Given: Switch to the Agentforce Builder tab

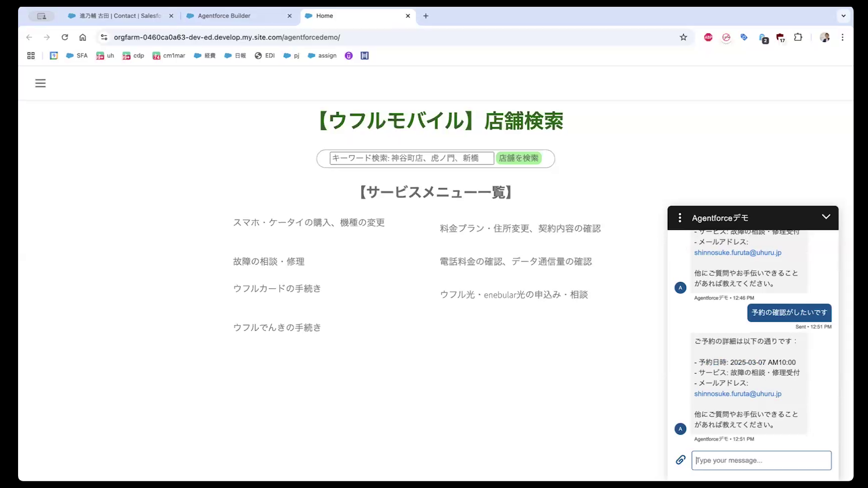Looking at the screenshot, I should [x=224, y=16].
